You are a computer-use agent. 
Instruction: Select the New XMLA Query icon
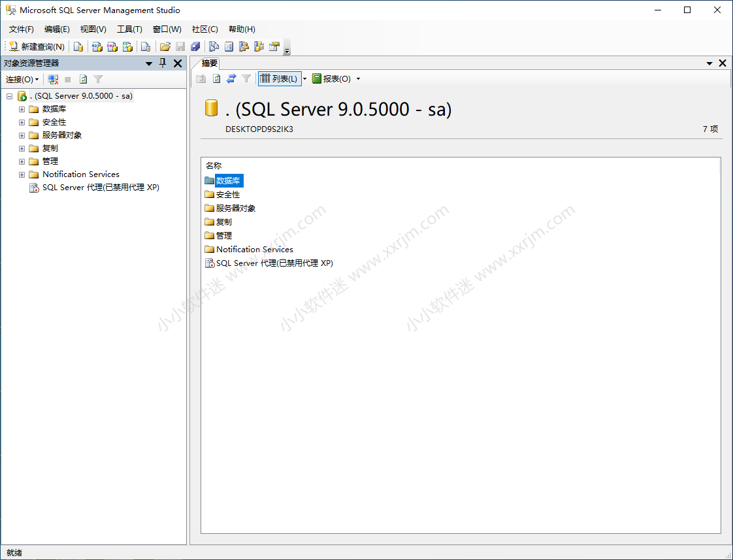pos(127,46)
